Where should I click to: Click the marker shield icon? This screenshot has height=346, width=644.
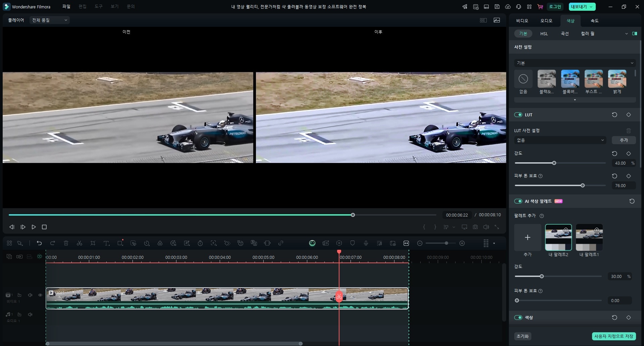(x=353, y=243)
